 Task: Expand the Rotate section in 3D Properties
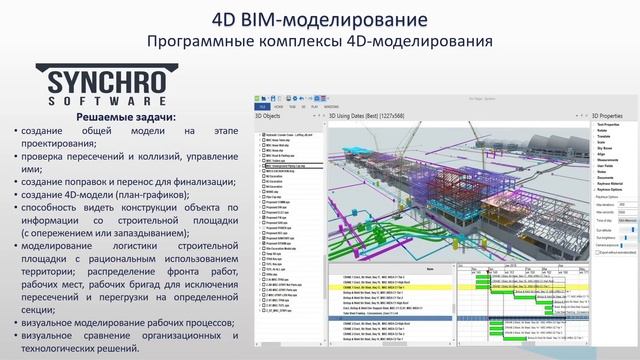point(602,131)
